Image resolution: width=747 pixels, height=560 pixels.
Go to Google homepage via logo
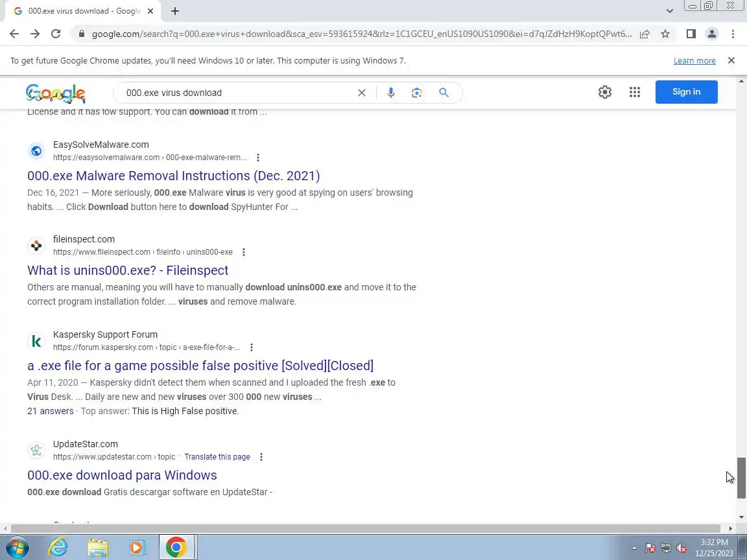[x=56, y=93]
